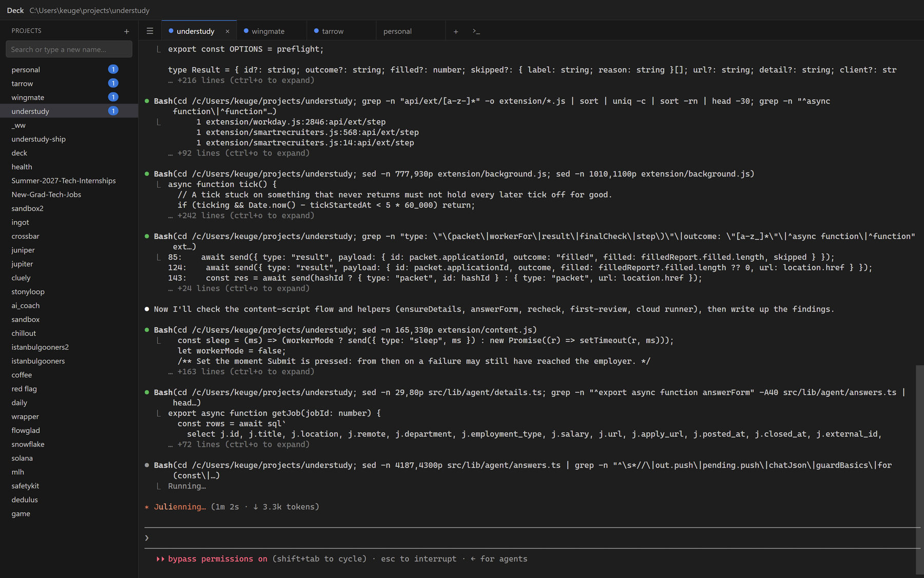
Task: Open the sandbox2 project
Action: click(69, 208)
